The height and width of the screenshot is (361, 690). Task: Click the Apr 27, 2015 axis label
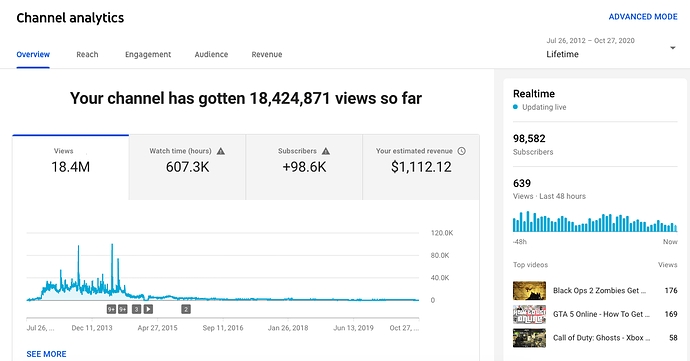point(158,328)
